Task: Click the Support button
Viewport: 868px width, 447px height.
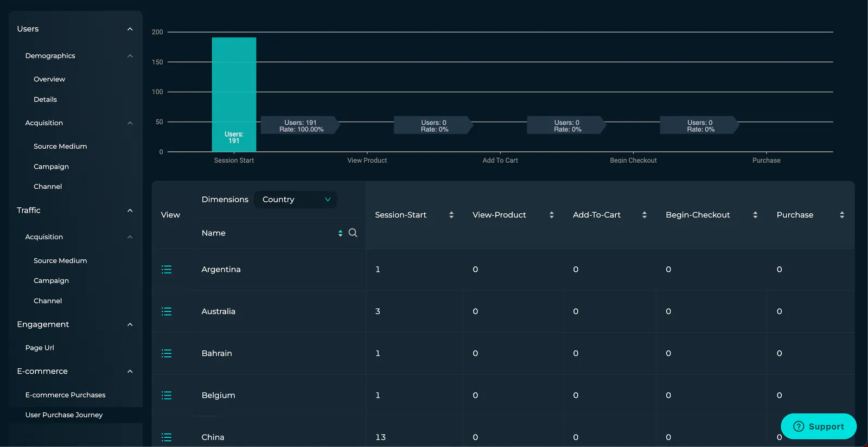Action: click(x=819, y=426)
